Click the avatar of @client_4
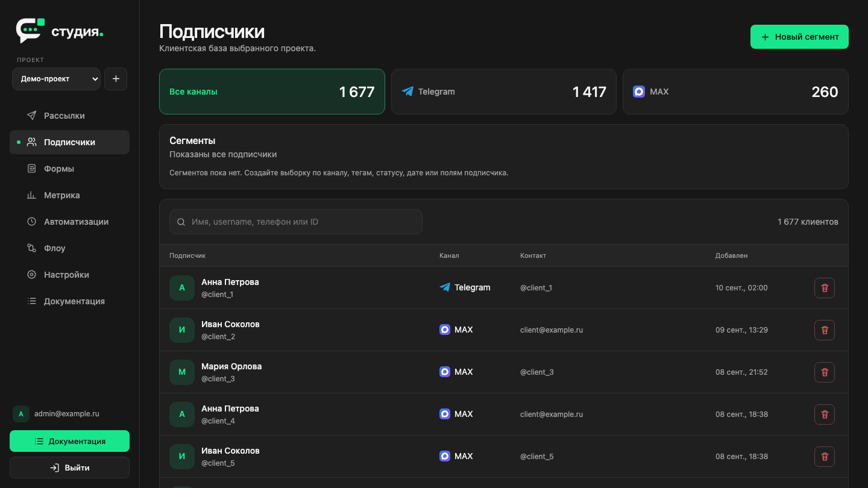Image resolution: width=868 pixels, height=488 pixels. coord(182,414)
